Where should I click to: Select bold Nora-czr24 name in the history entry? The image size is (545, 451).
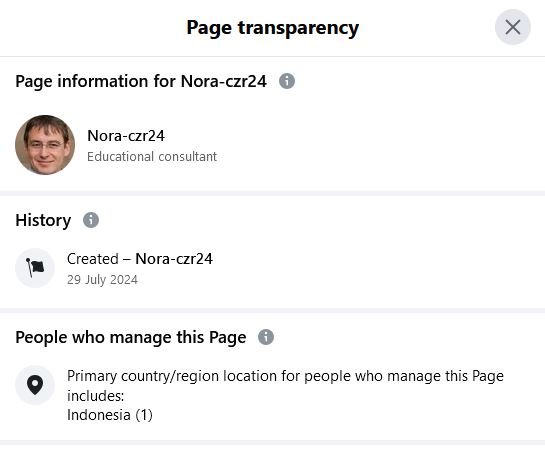[x=174, y=259]
